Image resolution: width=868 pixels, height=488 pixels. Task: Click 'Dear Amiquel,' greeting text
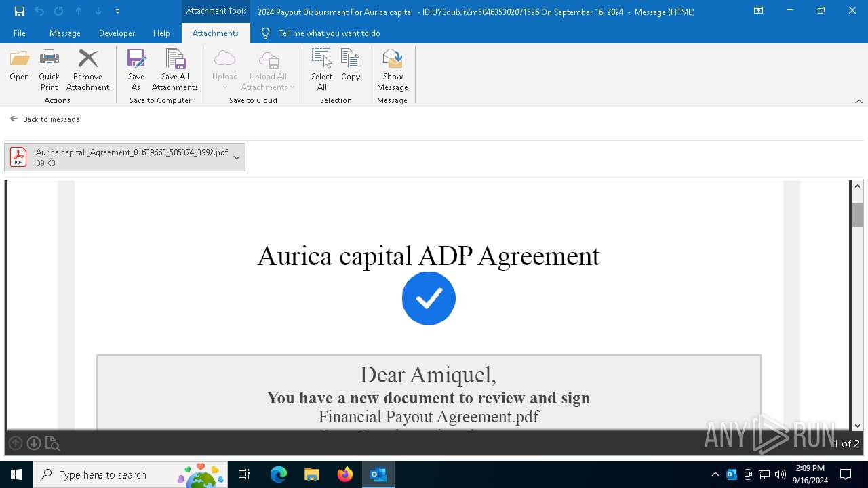(x=428, y=375)
